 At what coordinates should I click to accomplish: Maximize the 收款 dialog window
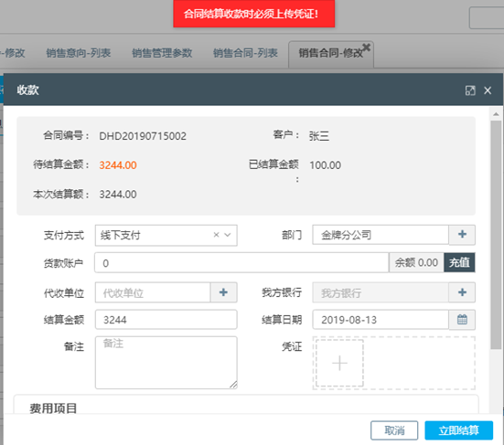click(470, 90)
